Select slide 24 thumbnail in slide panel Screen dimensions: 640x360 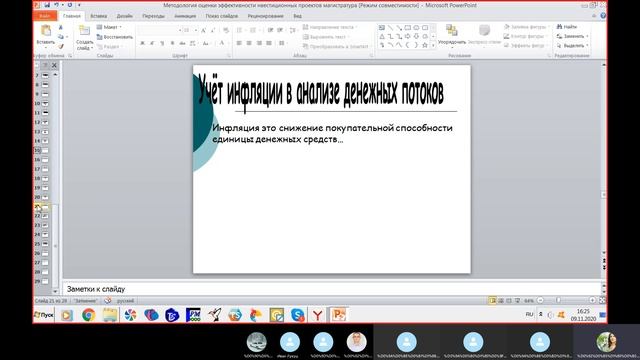tap(45, 235)
